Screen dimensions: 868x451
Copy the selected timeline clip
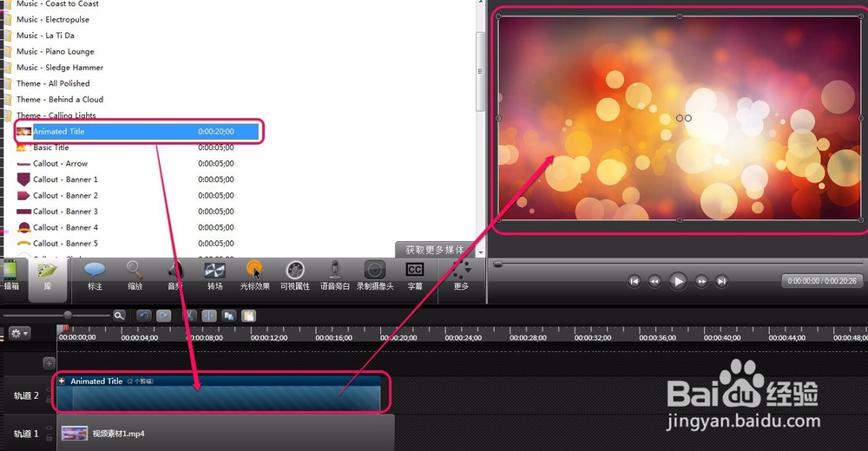(x=229, y=316)
